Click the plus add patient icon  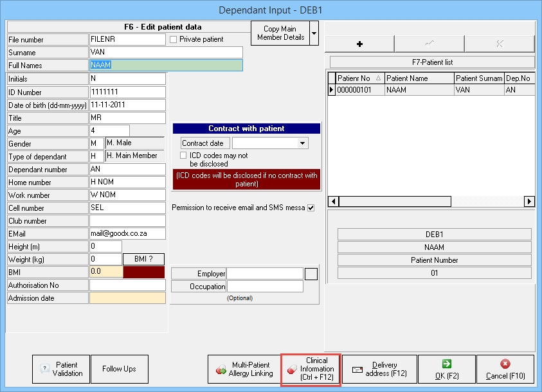coord(359,44)
